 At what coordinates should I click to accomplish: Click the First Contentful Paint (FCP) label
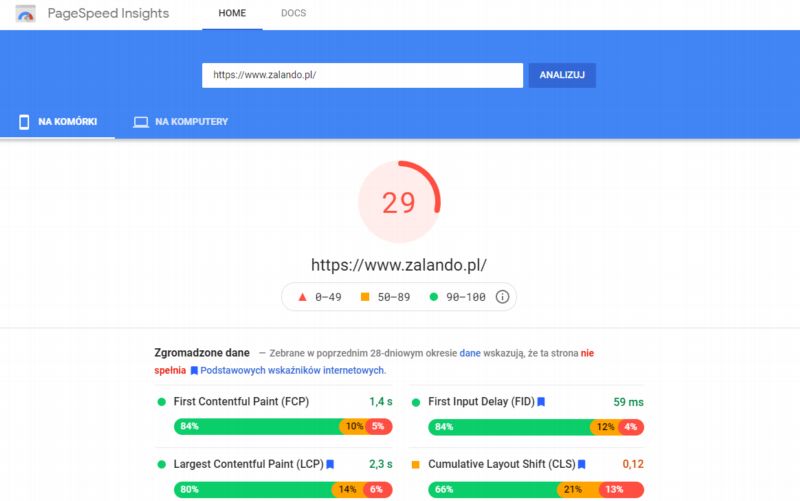[x=241, y=402]
